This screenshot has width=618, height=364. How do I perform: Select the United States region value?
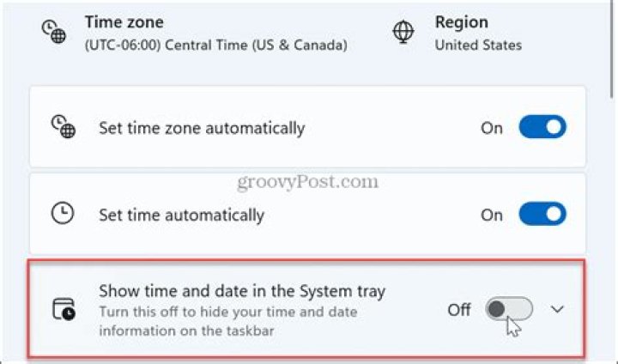coord(478,45)
